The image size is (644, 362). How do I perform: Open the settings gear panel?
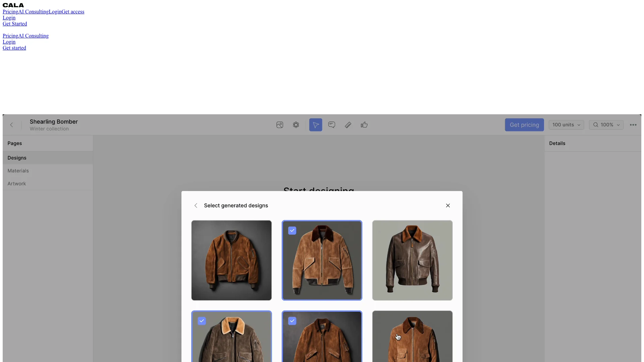(x=296, y=125)
